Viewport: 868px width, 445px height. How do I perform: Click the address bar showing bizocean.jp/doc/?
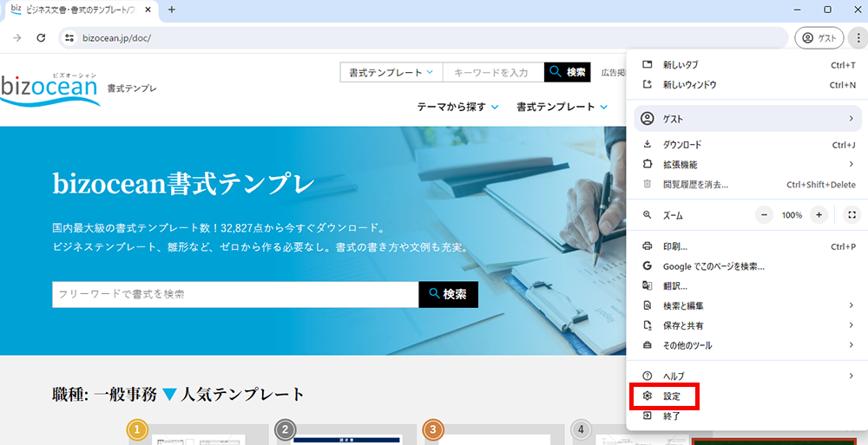tap(423, 38)
